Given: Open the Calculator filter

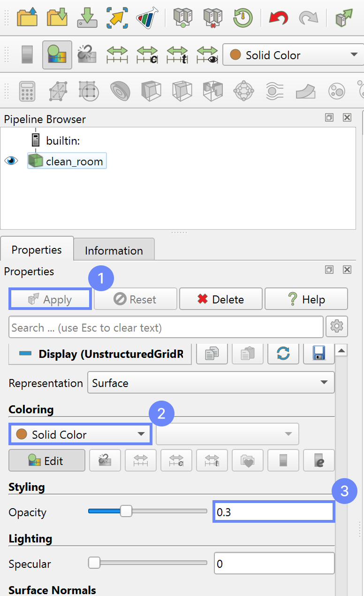Looking at the screenshot, I should (27, 91).
